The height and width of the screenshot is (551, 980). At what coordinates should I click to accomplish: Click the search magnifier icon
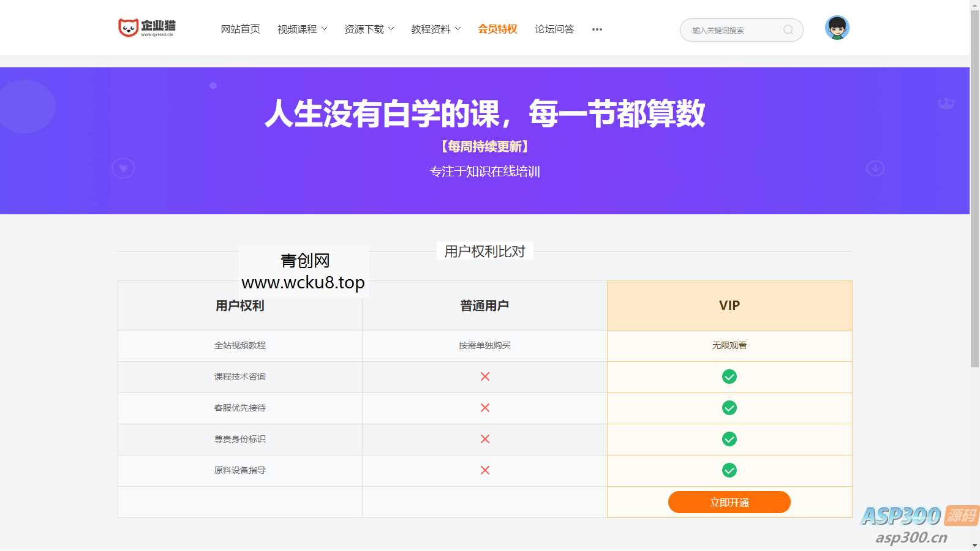(x=789, y=30)
